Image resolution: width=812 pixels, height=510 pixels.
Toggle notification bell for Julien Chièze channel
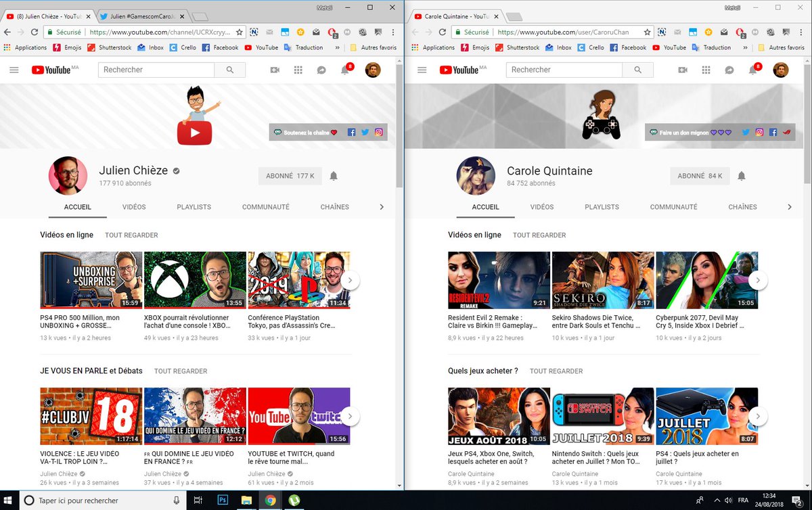[334, 176]
